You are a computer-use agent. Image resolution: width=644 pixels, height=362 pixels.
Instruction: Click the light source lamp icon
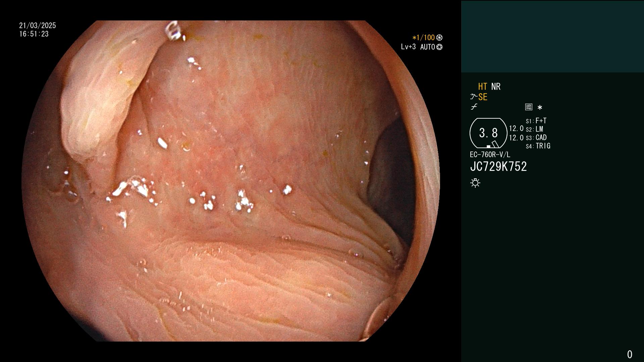point(475,183)
